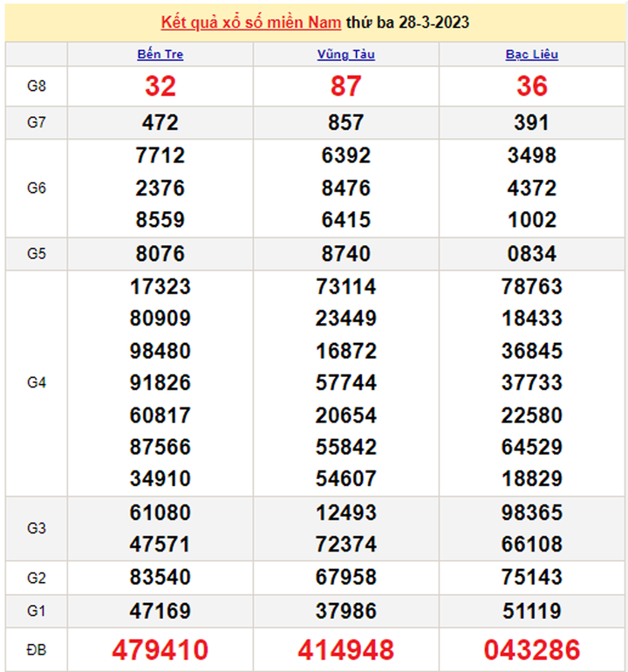Screen dimensions: 628x672
Task: Select the Bạc Liêu column header link
Action: click(532, 54)
